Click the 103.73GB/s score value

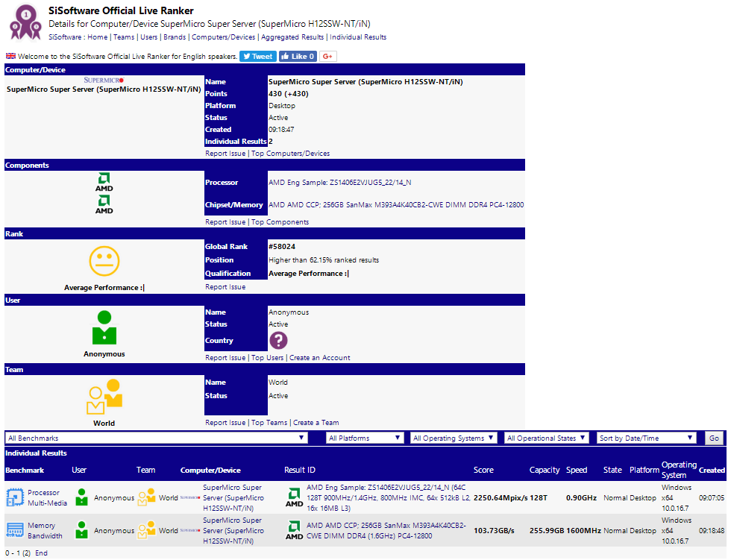tap(494, 530)
